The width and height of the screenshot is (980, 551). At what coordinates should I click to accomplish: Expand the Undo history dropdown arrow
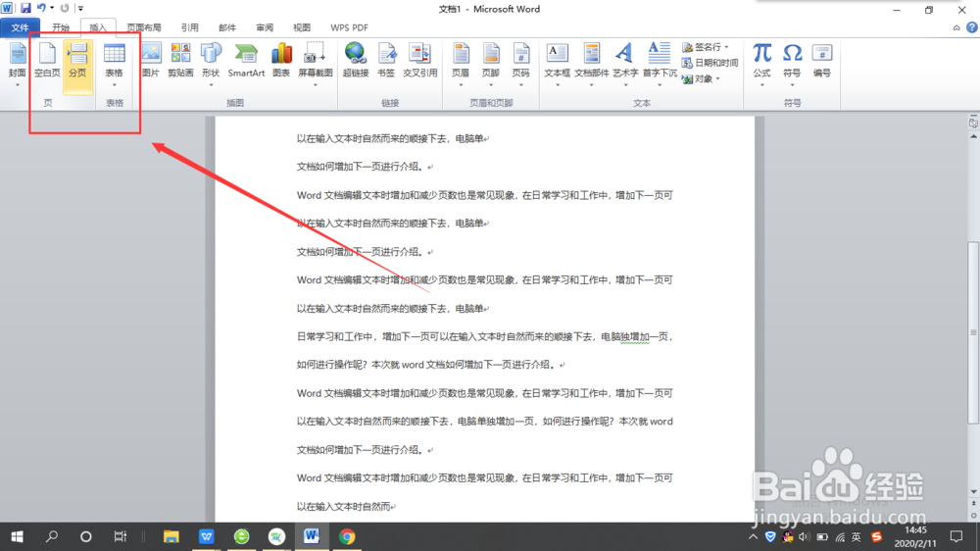52,8
